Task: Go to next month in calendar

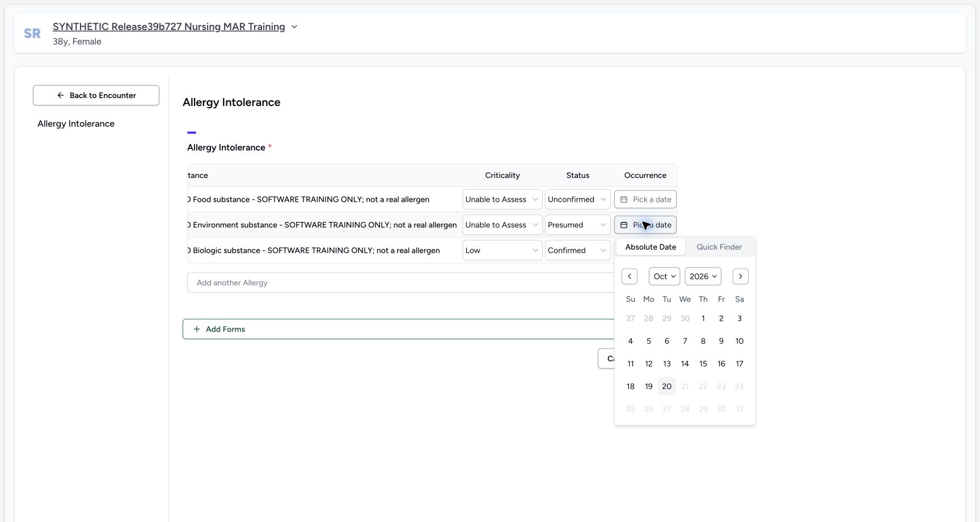Action: (x=741, y=277)
